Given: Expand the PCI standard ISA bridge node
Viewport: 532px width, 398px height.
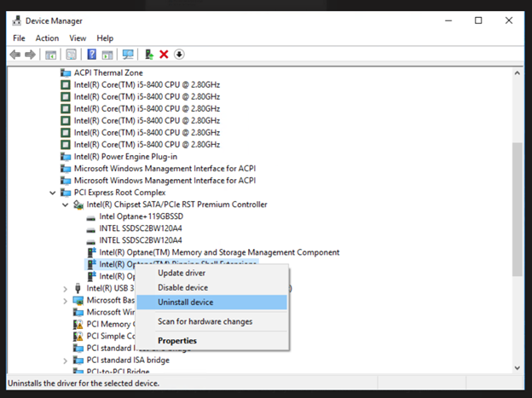Looking at the screenshot, I should [x=66, y=360].
